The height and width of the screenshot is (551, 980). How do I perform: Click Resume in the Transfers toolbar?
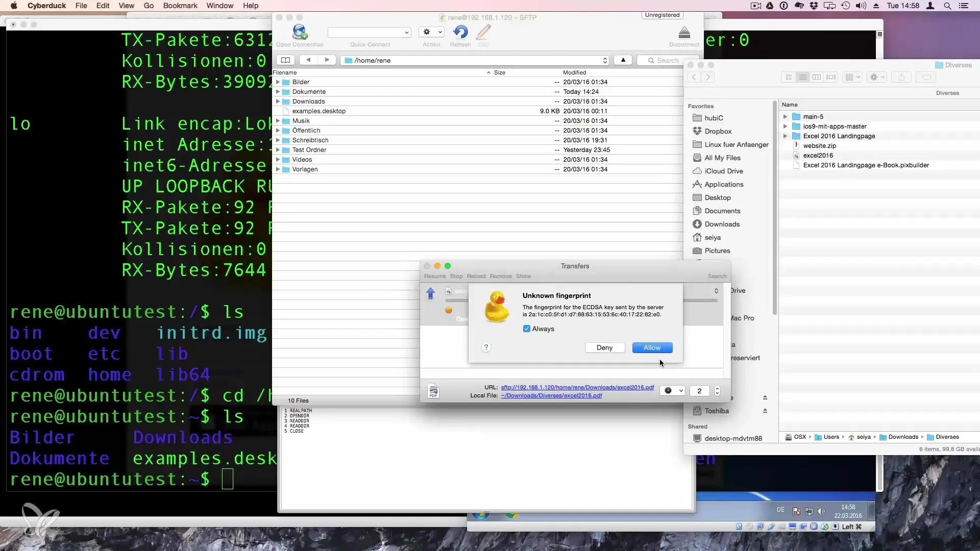click(x=435, y=276)
